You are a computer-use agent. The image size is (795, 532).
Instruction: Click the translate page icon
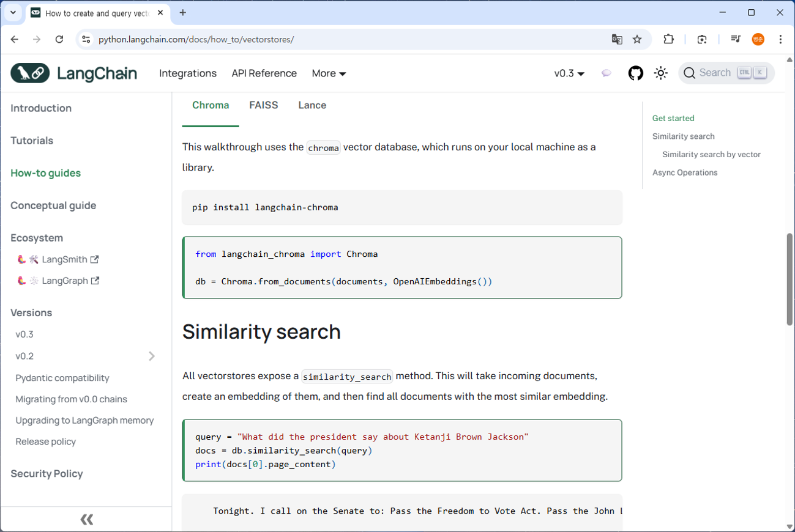click(617, 39)
